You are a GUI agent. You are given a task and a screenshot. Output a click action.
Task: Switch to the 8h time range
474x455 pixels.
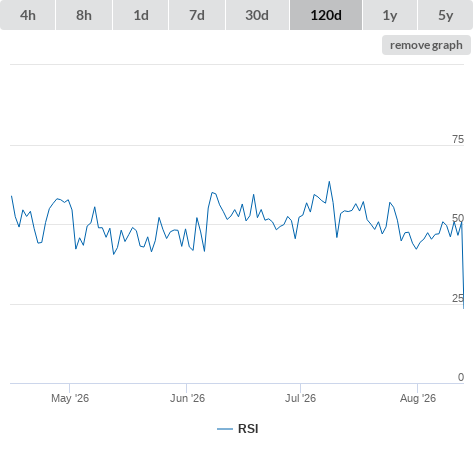(x=84, y=15)
